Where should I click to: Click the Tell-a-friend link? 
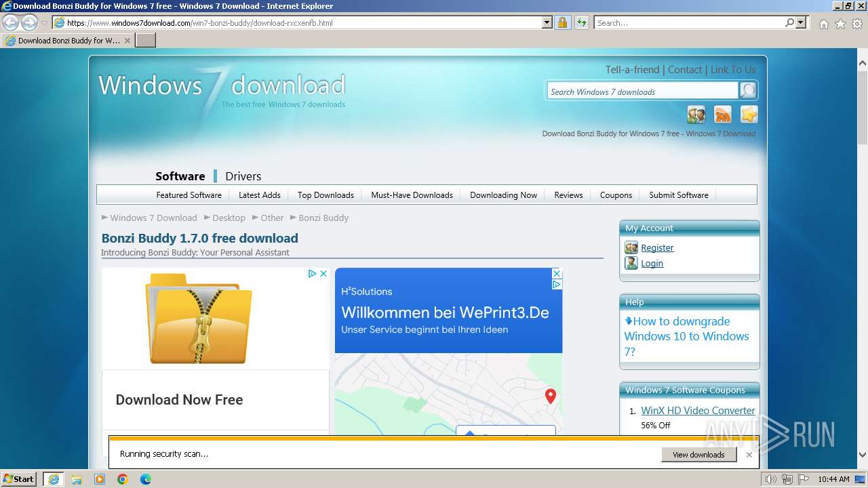coord(632,70)
